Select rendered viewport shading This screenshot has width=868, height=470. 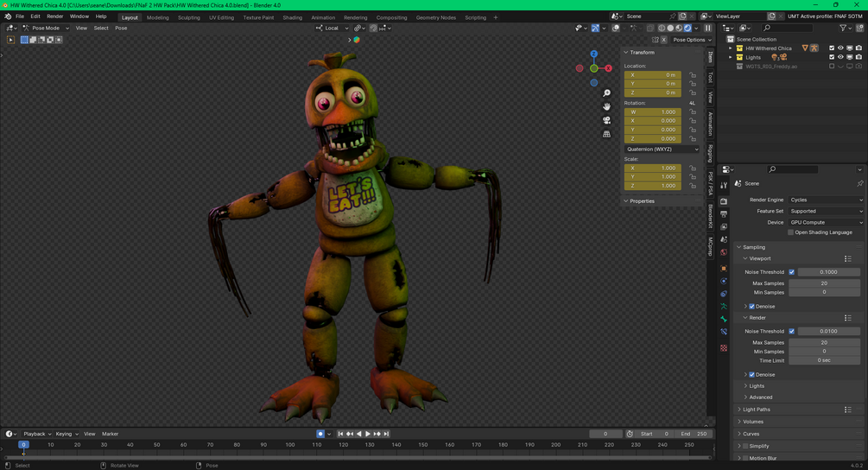coord(687,28)
